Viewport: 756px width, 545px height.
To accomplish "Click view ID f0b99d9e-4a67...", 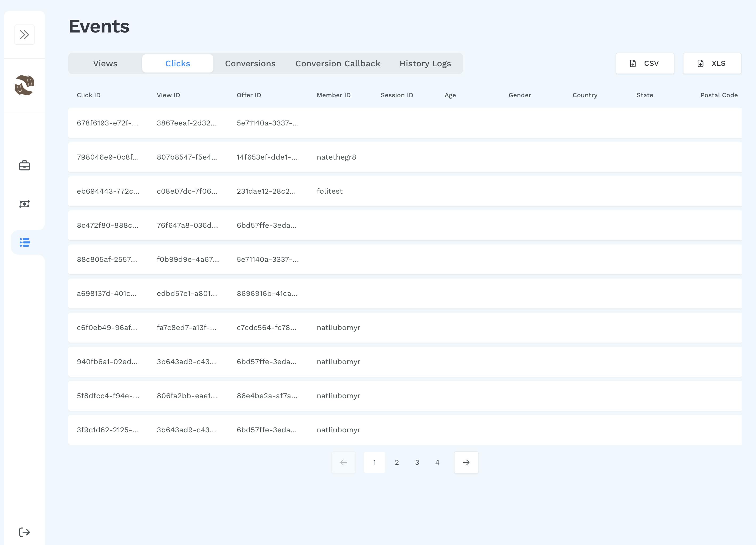I will click(188, 259).
